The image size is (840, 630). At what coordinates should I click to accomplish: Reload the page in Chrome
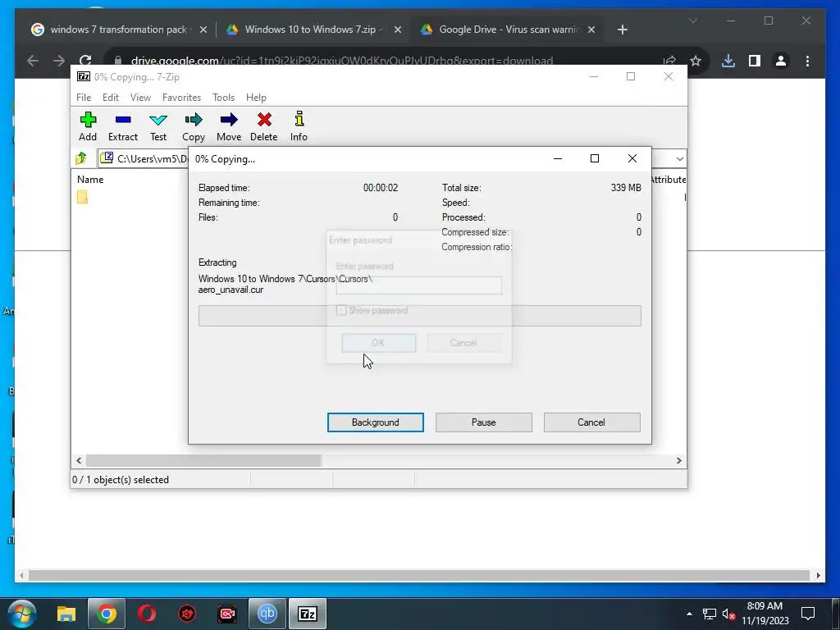(85, 61)
